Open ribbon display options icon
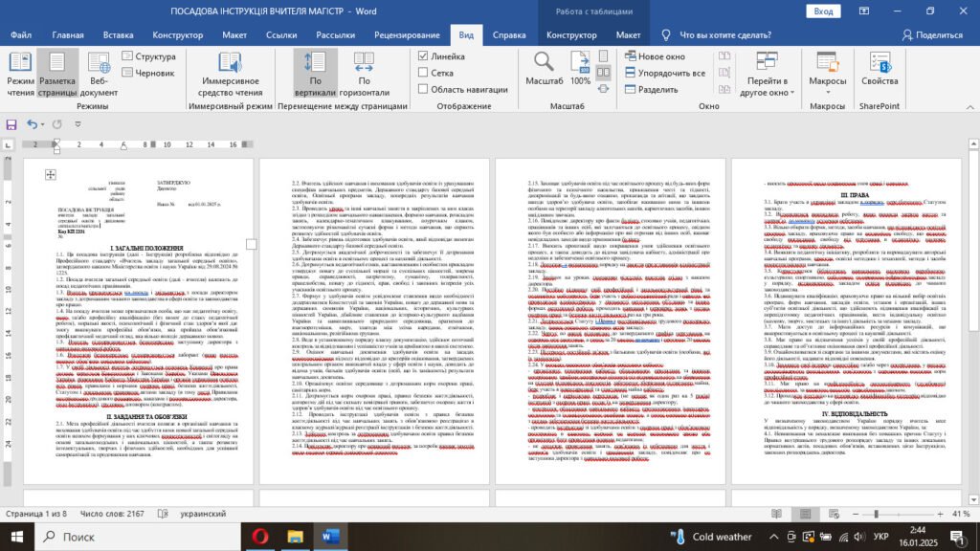 [x=864, y=11]
